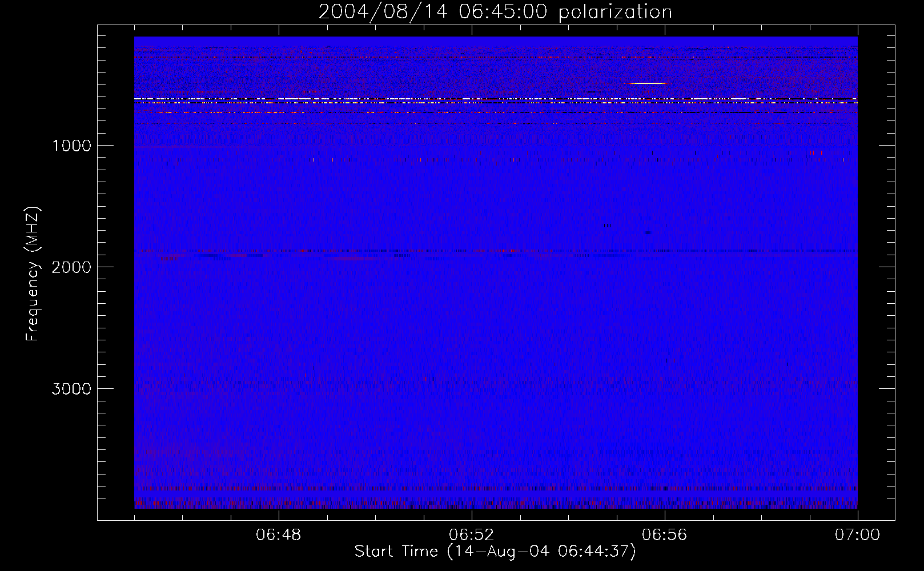This screenshot has height=571, width=924.
Task: Click the plot title '2004/08/14 06:45:00 polarization'
Action: click(495, 11)
